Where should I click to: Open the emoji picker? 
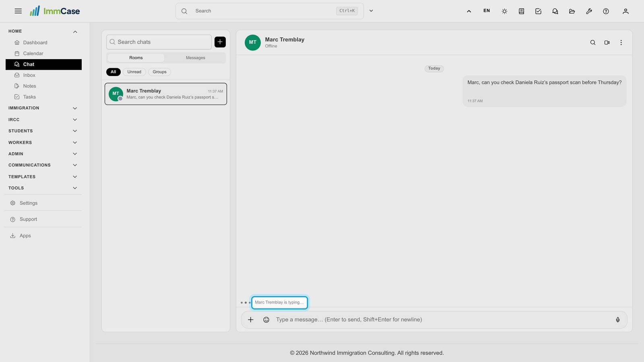tap(266, 320)
